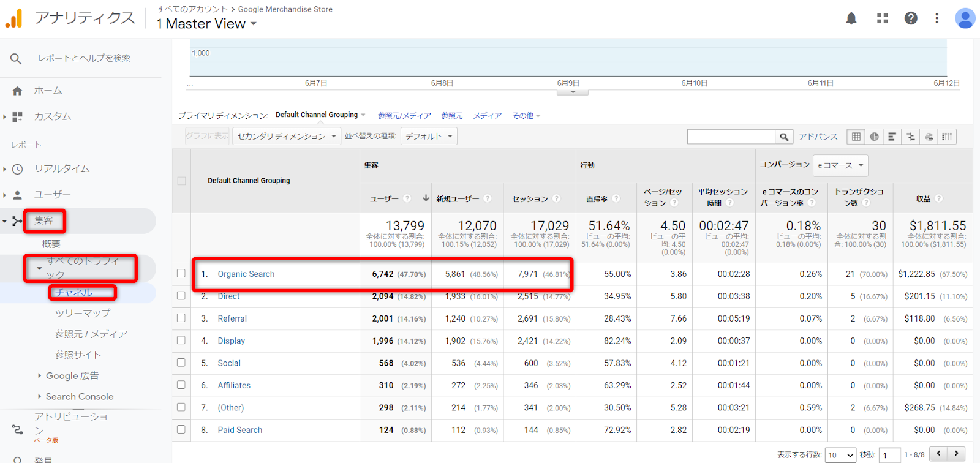Open the Default Channel Grouping dimension dropdown
Image resolution: width=980 pixels, height=463 pixels.
click(x=320, y=115)
